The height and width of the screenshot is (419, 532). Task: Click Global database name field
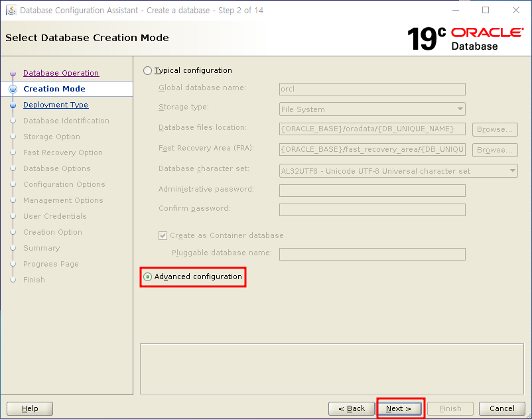[x=372, y=89]
